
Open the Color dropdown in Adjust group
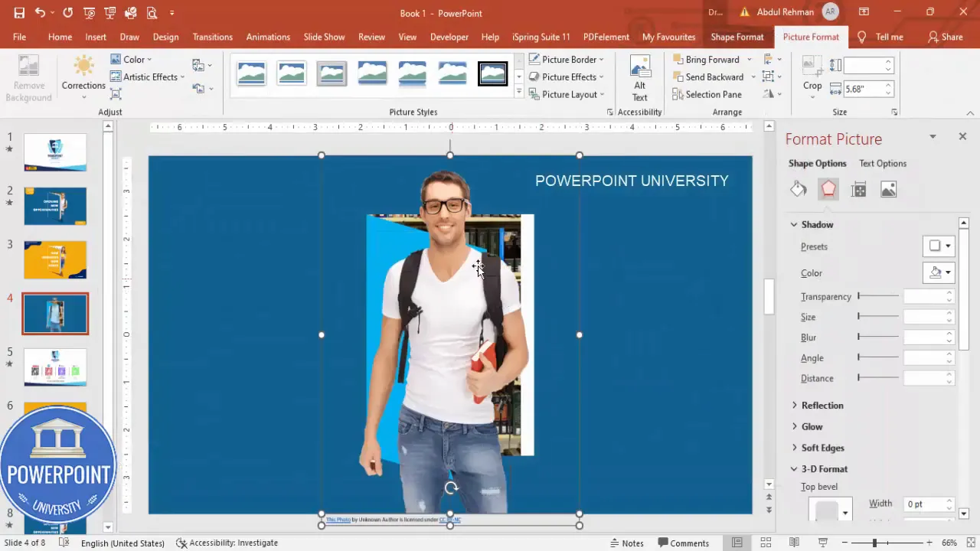(x=131, y=59)
